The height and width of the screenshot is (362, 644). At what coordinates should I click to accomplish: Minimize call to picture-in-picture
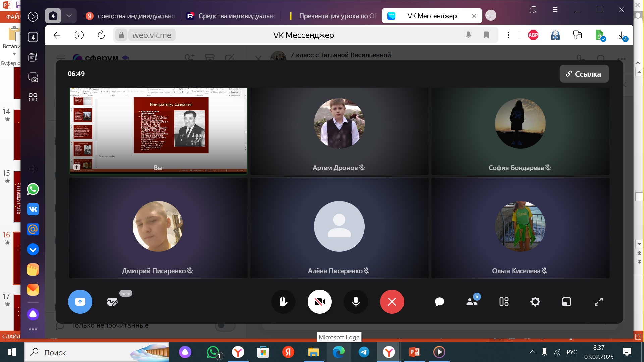coord(567,302)
